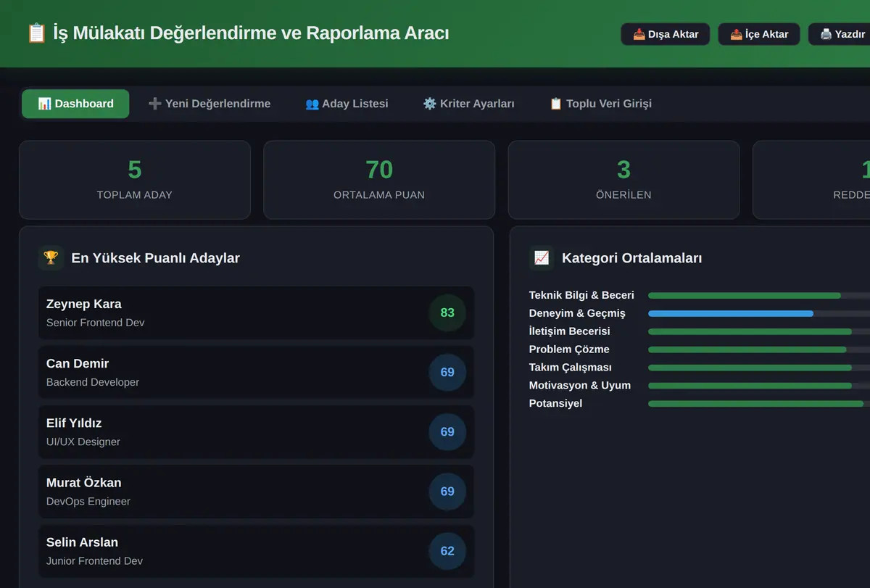Select the Toplam Aday stat card
The height and width of the screenshot is (588, 870).
[135, 180]
